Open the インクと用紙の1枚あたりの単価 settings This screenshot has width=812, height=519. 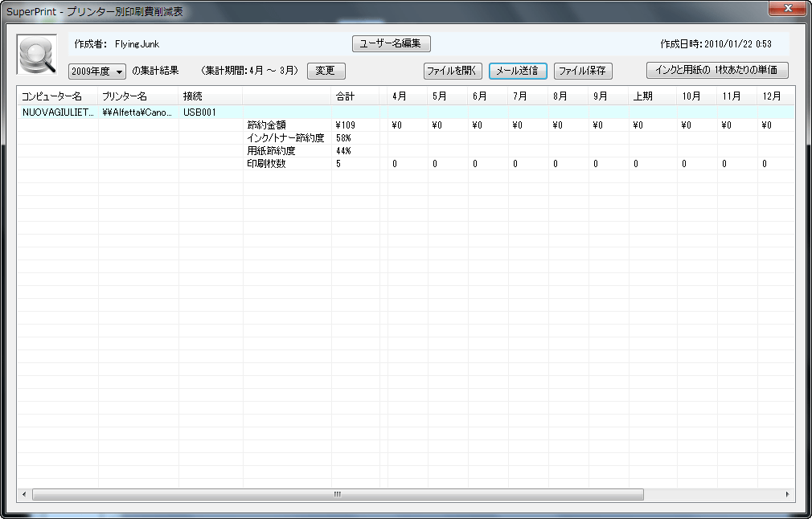pyautogui.click(x=717, y=70)
